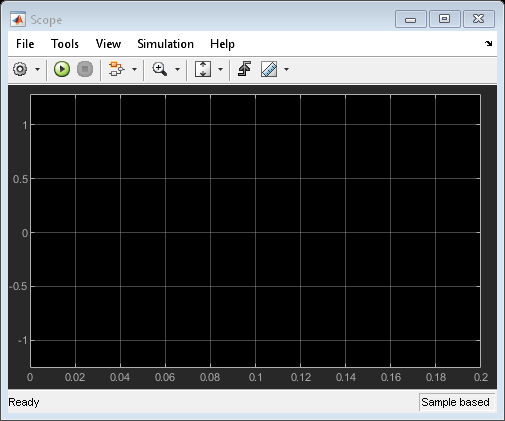The image size is (505, 421).
Task: Click the Sample based status indicator
Action: [455, 402]
